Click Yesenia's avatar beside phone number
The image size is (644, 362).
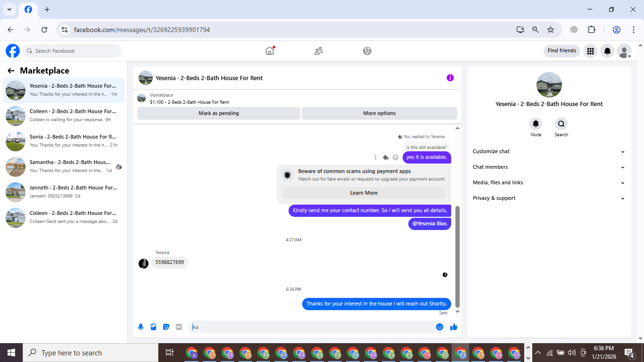144,263
